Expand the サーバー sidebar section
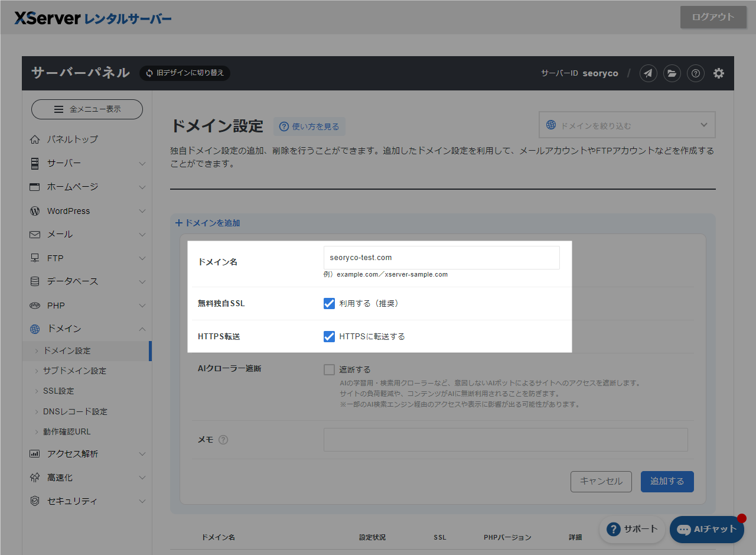This screenshot has width=756, height=555. (x=87, y=163)
